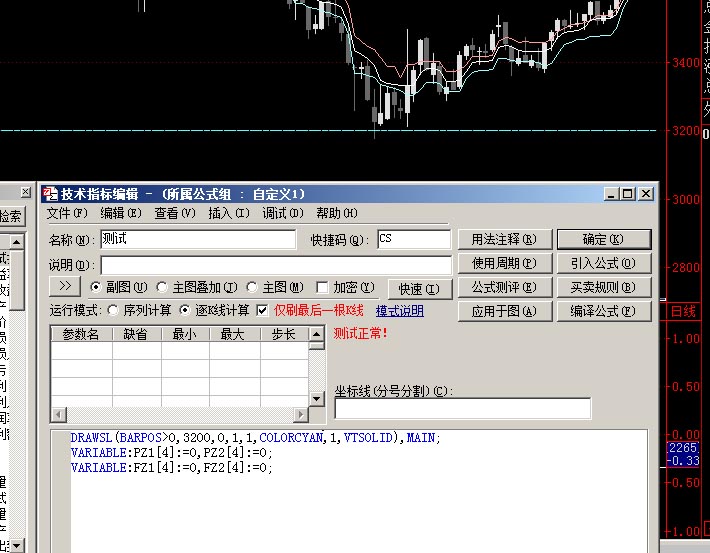Click the parameter table scroll up arrow
Image resolution: width=710 pixels, height=553 pixels.
click(x=316, y=334)
